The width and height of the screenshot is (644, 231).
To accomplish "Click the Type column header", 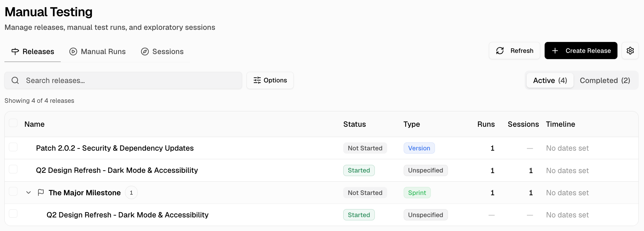I will click(412, 124).
